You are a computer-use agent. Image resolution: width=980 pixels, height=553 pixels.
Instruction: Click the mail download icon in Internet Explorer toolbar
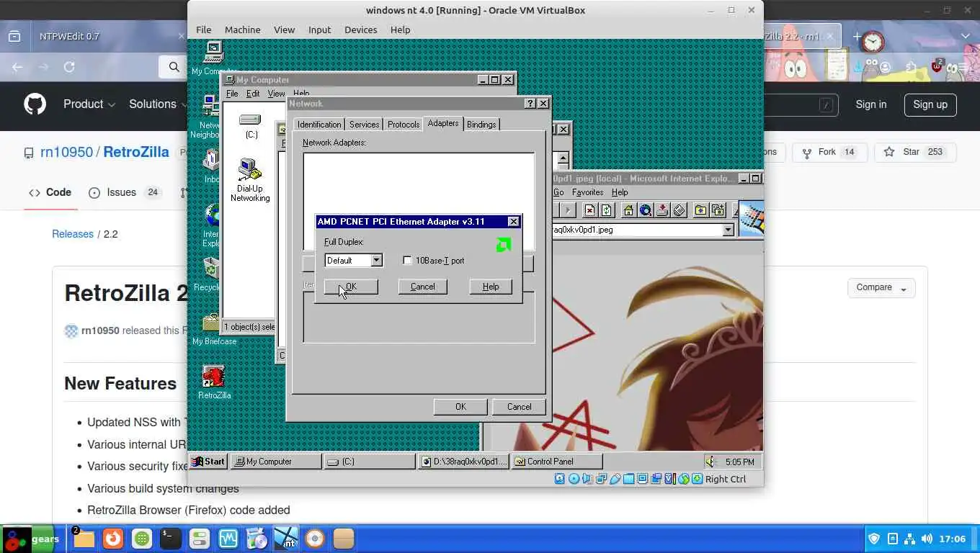click(662, 210)
